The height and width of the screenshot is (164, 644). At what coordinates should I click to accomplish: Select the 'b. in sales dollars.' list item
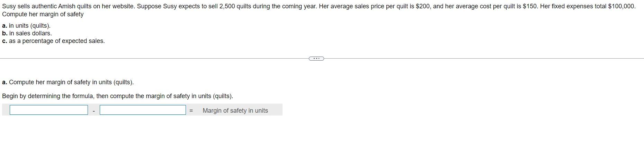click(27, 33)
